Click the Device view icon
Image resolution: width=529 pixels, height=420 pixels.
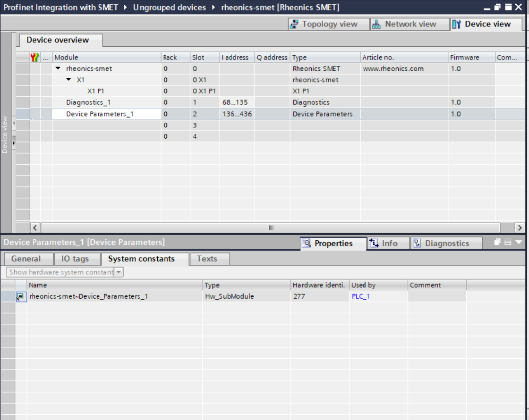(x=456, y=24)
